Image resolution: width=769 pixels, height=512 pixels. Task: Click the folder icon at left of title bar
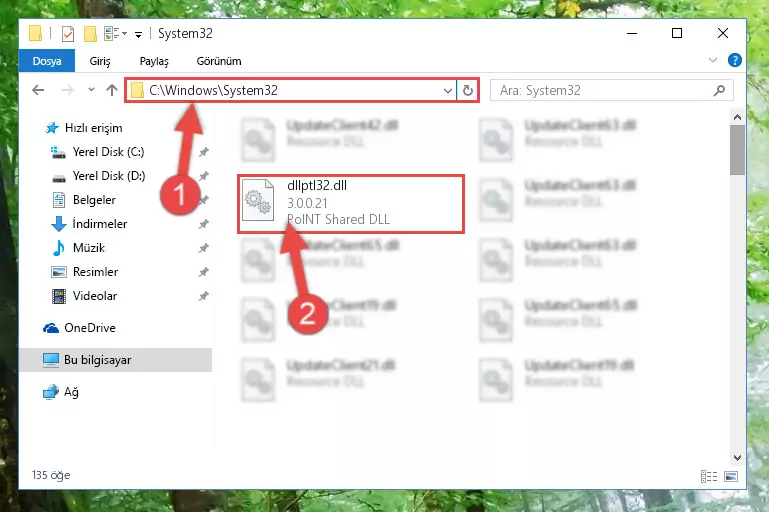tap(35, 33)
